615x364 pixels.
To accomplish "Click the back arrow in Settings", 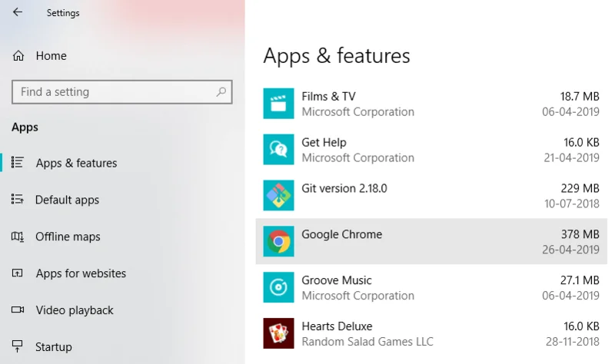I will [18, 12].
